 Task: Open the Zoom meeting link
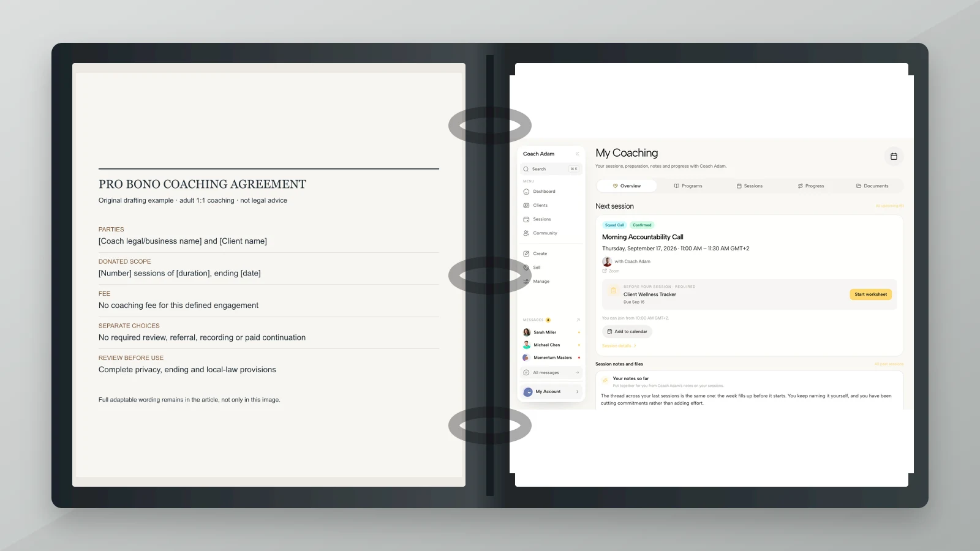coord(611,271)
